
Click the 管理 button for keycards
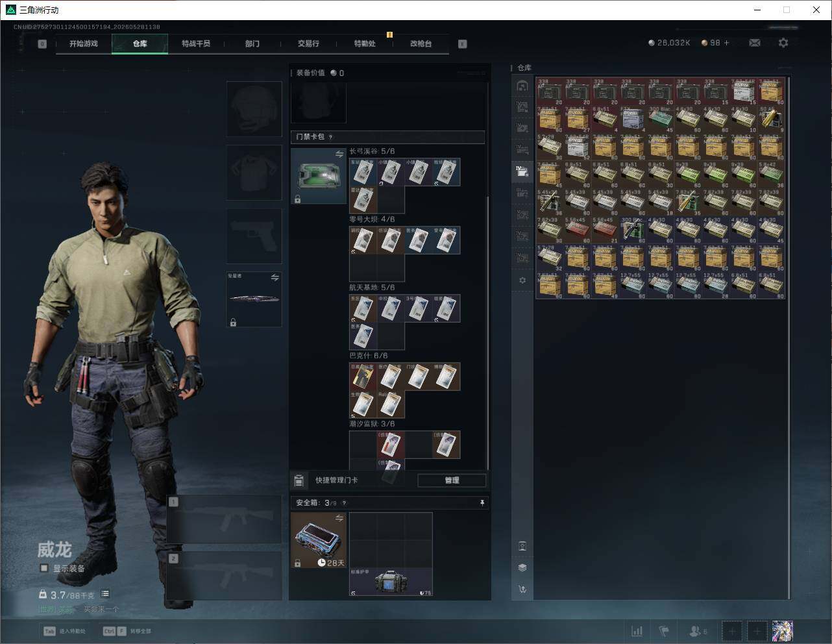(452, 480)
